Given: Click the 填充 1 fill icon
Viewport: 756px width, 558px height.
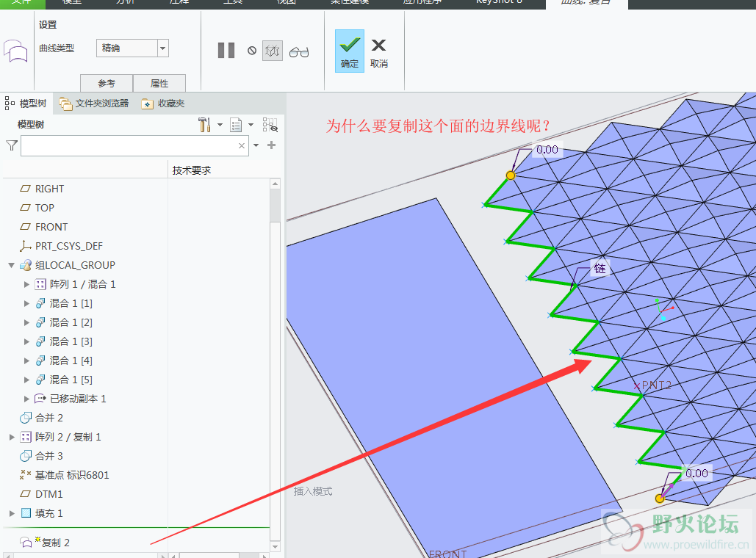Looking at the screenshot, I should [x=26, y=513].
